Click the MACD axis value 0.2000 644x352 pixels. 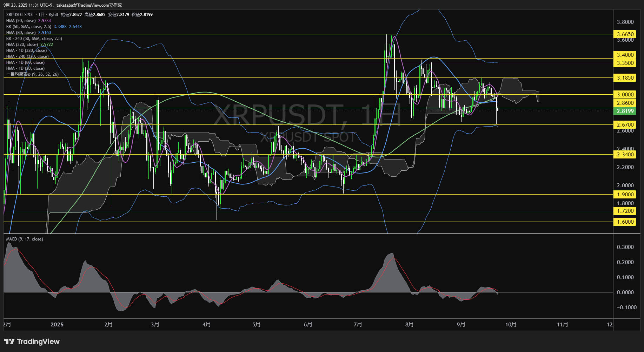[625, 262]
